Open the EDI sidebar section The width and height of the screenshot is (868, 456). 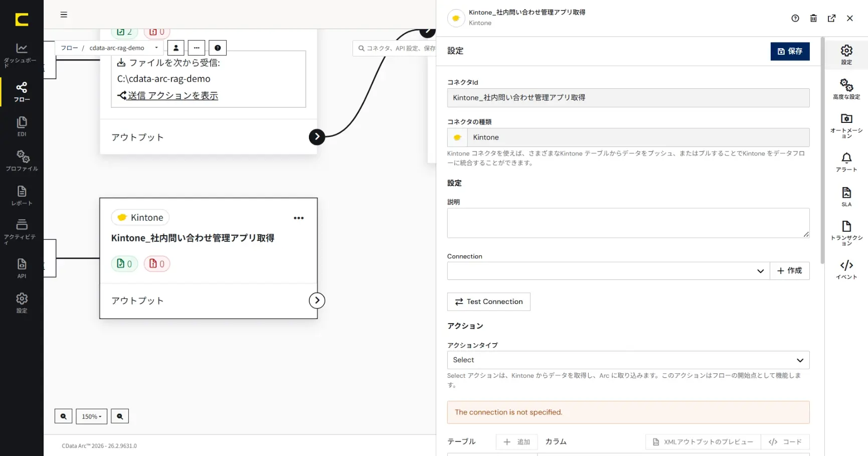22,126
